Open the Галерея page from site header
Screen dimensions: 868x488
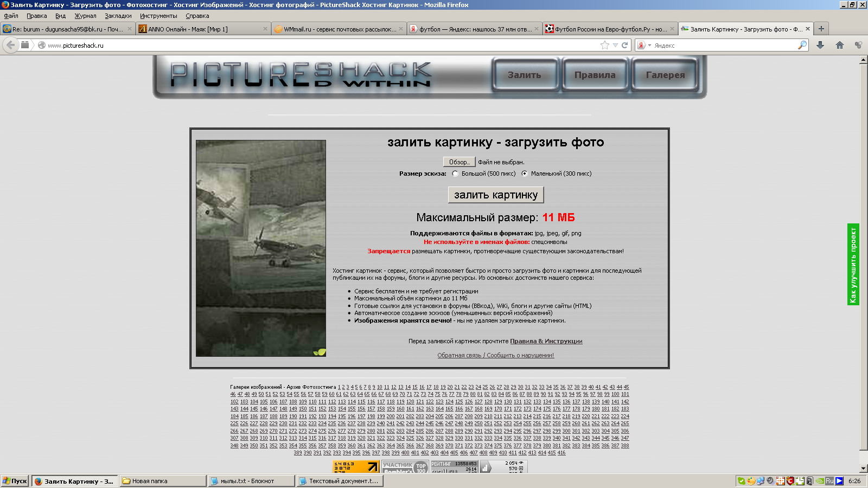[x=666, y=75]
